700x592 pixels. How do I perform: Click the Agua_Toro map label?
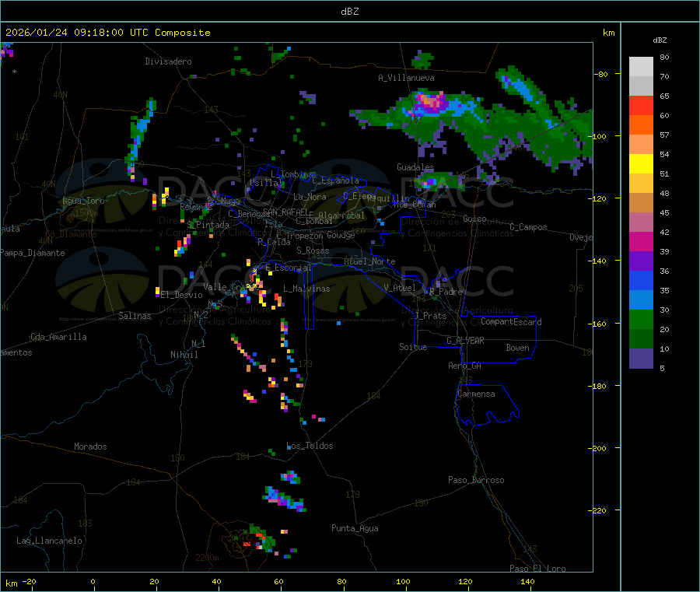pos(83,201)
